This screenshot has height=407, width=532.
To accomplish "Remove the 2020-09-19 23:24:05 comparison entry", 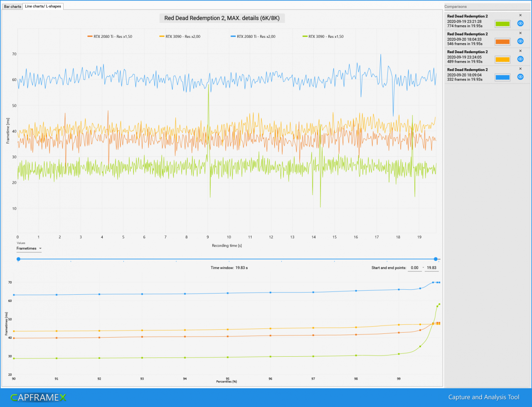I will tap(520, 51).
